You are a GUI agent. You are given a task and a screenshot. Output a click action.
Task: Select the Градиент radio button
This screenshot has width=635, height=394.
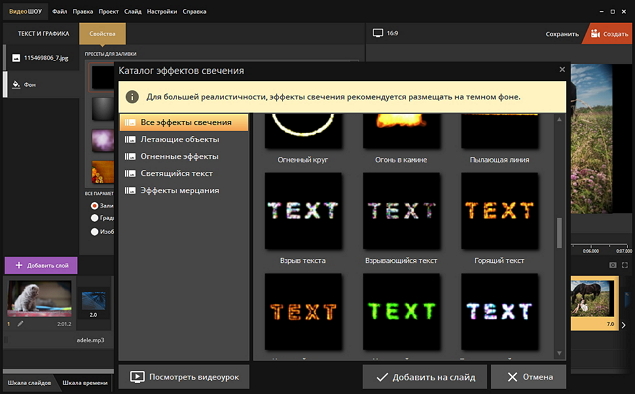pos(94,218)
